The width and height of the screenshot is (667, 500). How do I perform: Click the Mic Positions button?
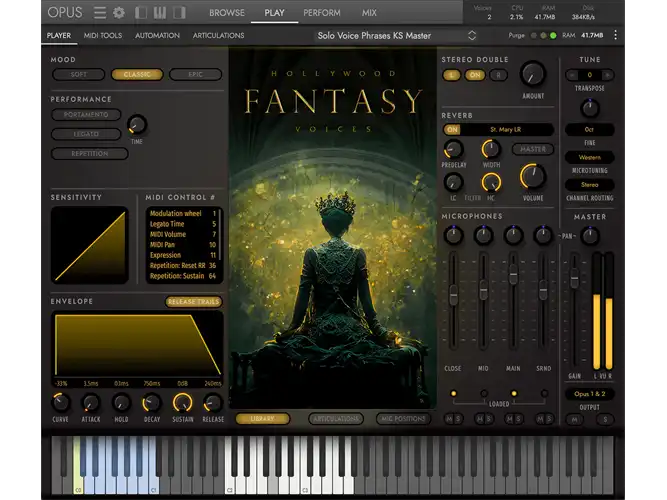tap(403, 419)
